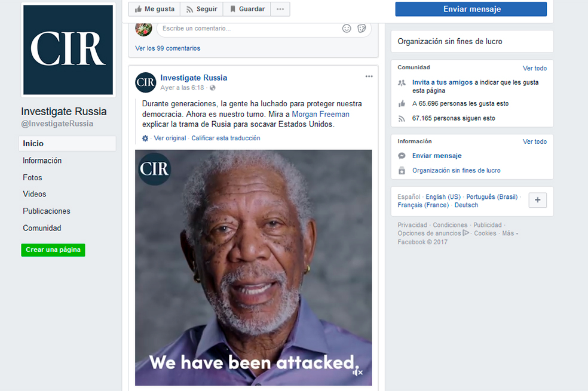
Task: Open the Morgan Freeman tagged link
Action: (320, 114)
